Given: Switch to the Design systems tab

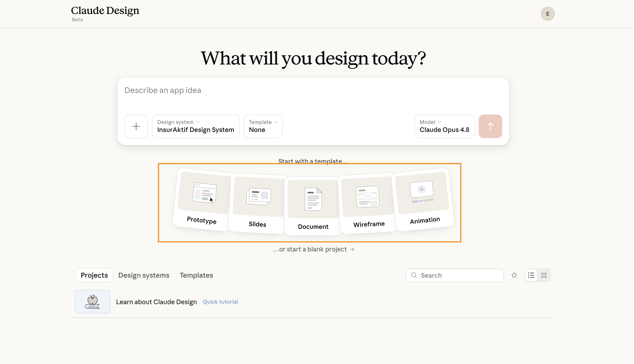Looking at the screenshot, I should point(144,275).
